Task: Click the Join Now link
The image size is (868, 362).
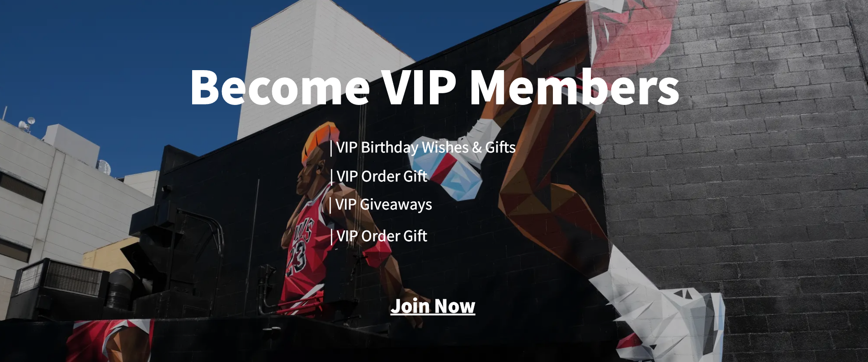Action: pos(433,306)
